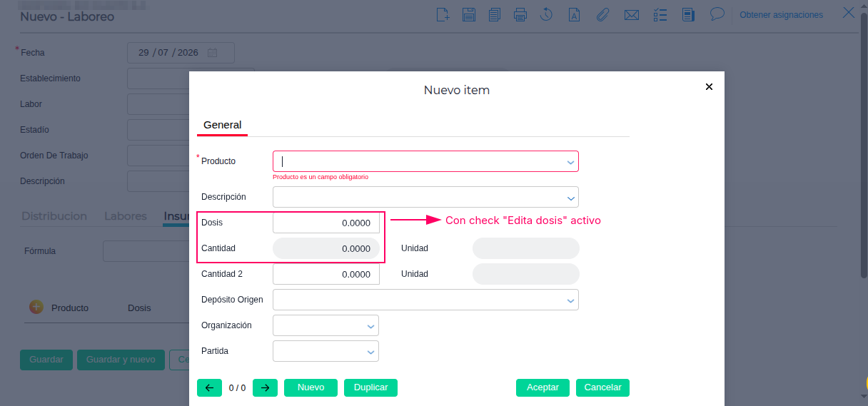Click the Establecimiento field in background form
This screenshot has width=868, height=406.
(158, 78)
